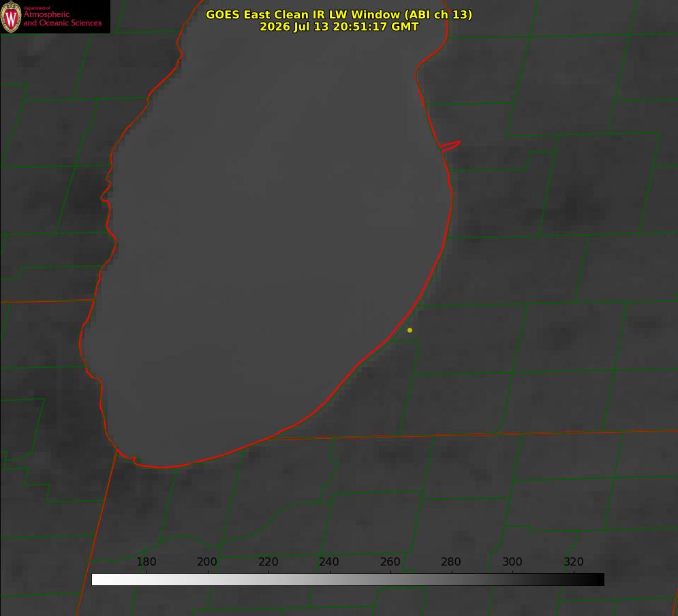Click the red state border line at bottom left
This screenshot has height=616, width=678.
click(x=97, y=533)
